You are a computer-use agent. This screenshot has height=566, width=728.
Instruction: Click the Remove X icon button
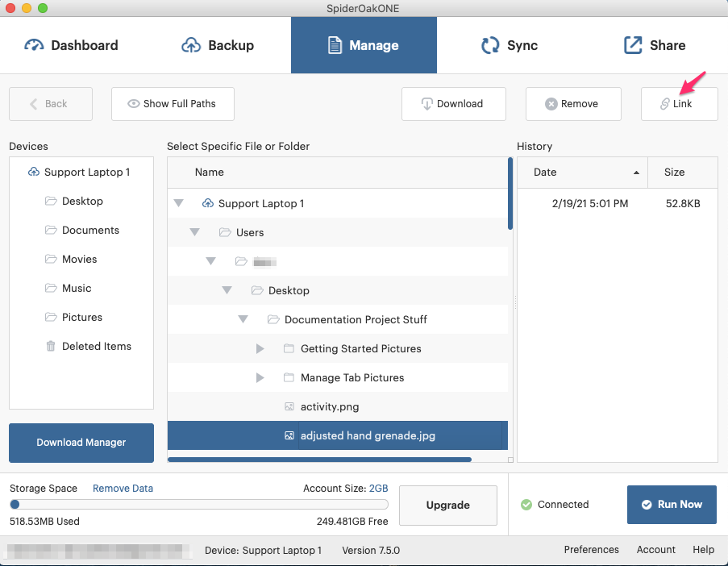(x=551, y=104)
